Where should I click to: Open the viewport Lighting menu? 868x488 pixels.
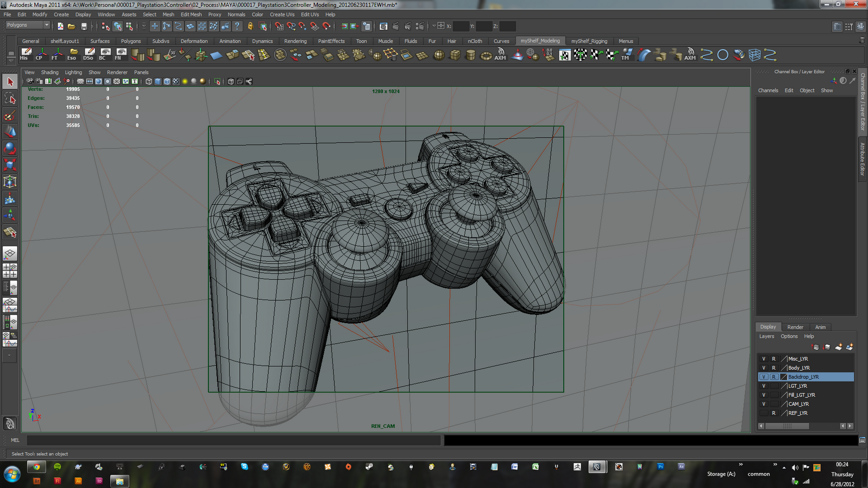tap(73, 72)
